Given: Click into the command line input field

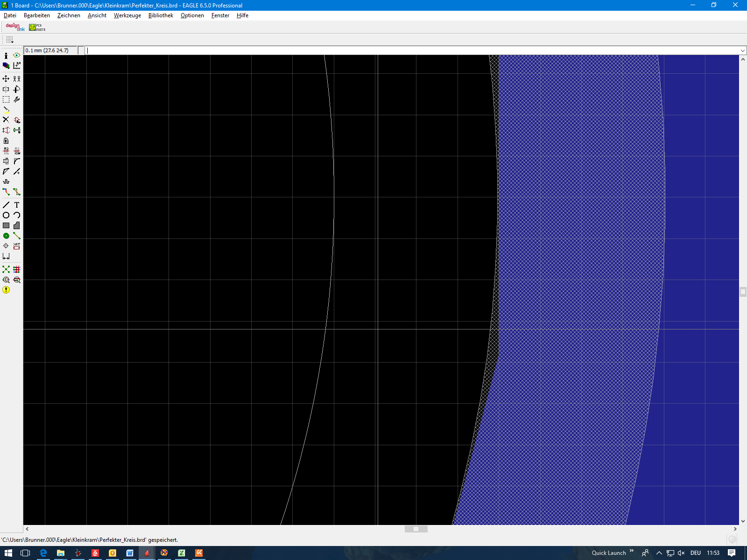Looking at the screenshot, I should 412,50.
